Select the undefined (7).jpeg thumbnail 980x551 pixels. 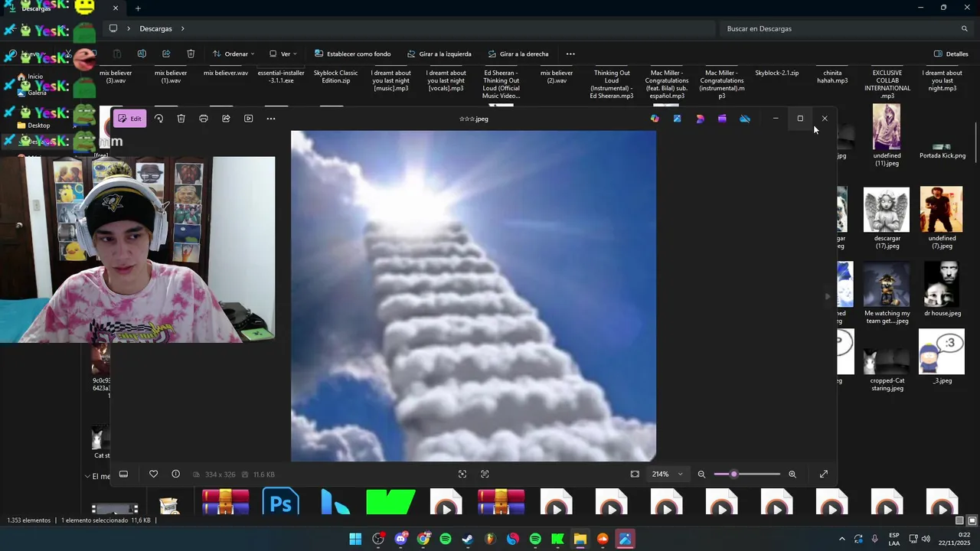(941, 210)
